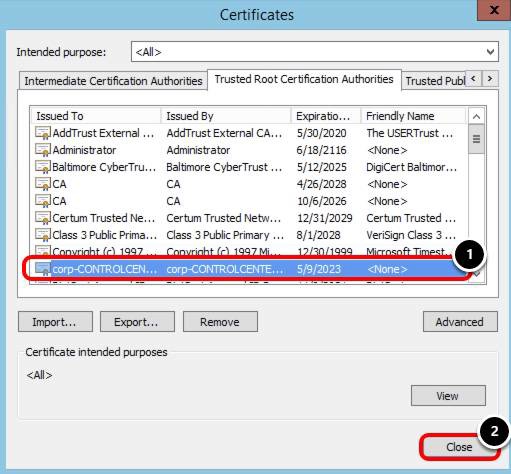The image size is (511, 474).
Task: Select Trusted Root Certification Authorities tab
Action: click(x=304, y=79)
